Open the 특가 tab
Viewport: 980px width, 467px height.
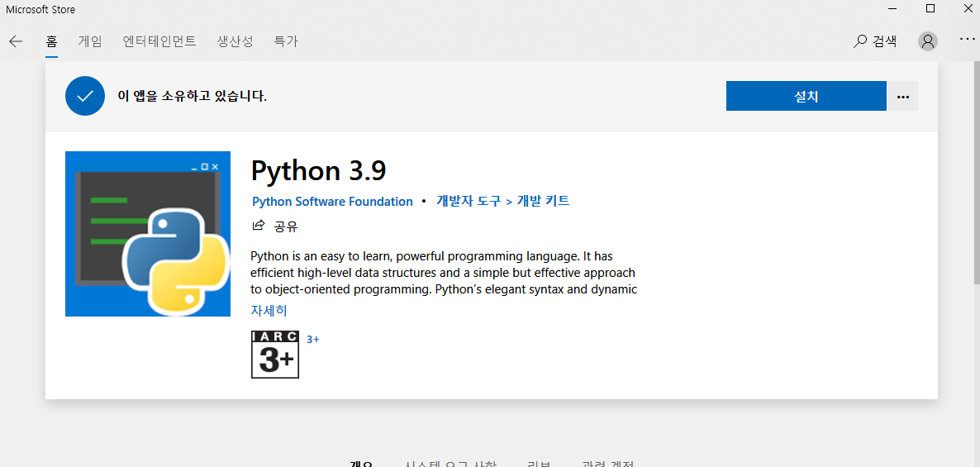(286, 42)
